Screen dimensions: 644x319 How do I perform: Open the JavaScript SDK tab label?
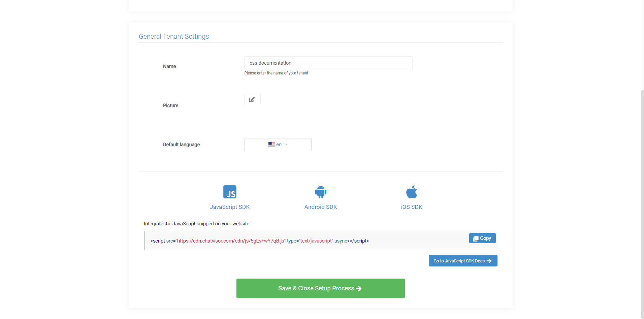pos(230,207)
